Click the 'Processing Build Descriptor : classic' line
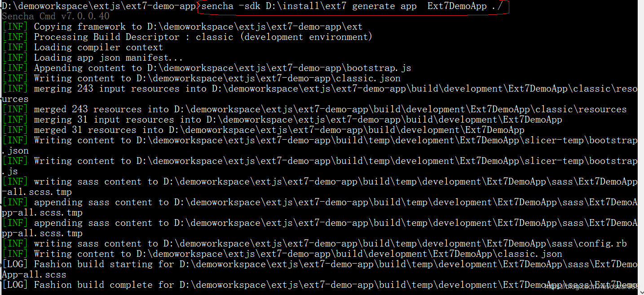This screenshot has width=644, height=295. [x=187, y=37]
